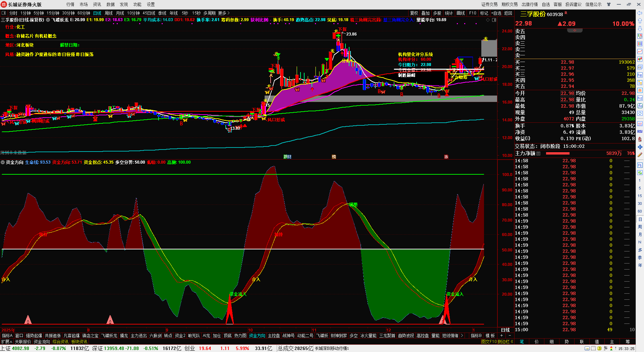Click the gear icon beside 资金方向 indicator
Viewport: 644px width, 352px height.
click(x=3, y=162)
